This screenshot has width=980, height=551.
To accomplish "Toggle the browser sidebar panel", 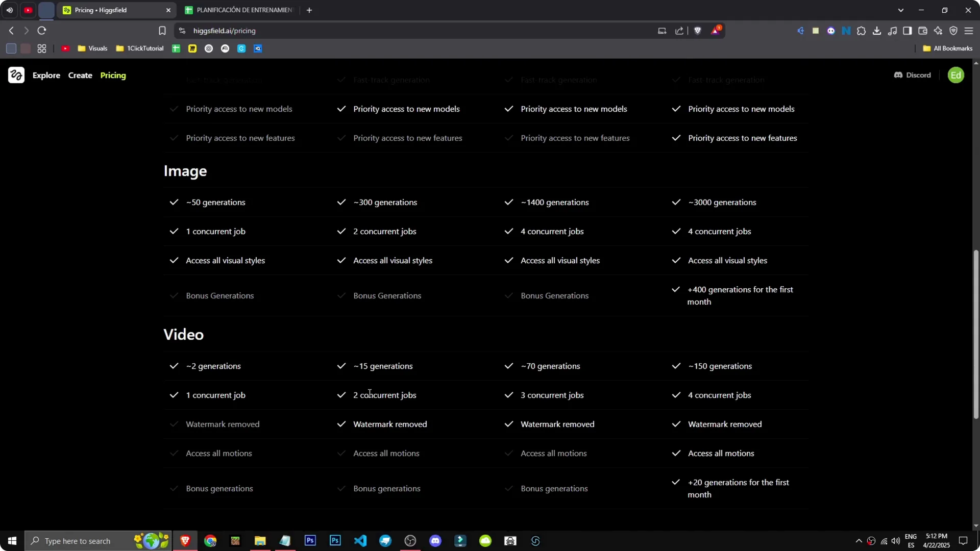I will coord(908,31).
